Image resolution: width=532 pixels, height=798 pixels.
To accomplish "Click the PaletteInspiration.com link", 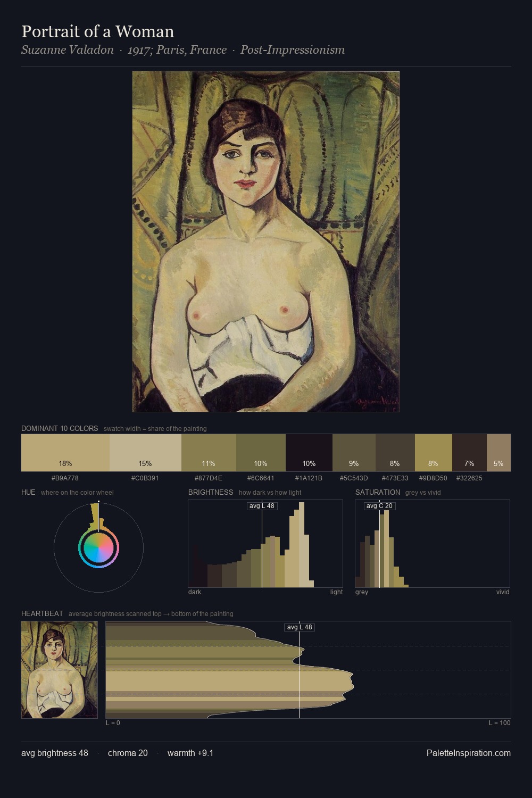I will point(469,753).
